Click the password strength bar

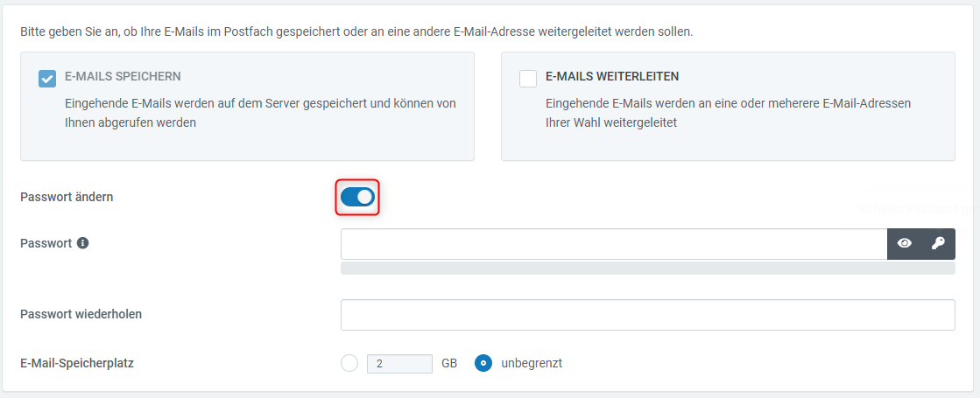647,268
